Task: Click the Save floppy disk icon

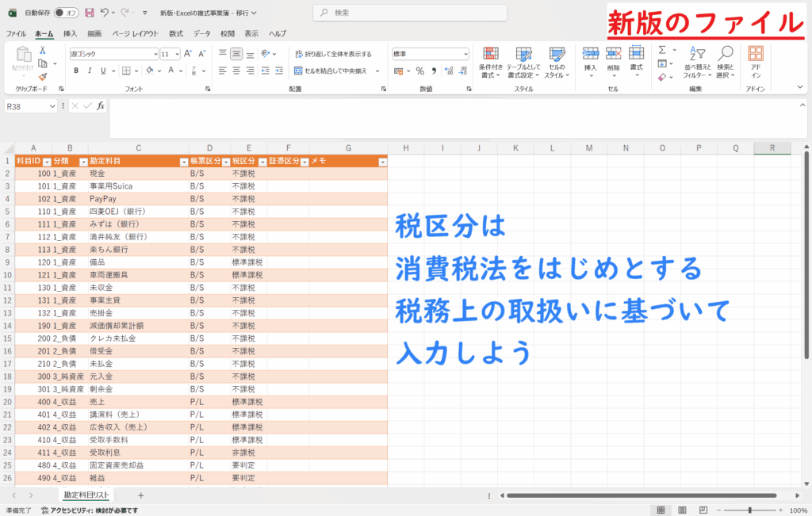Action: (x=89, y=13)
